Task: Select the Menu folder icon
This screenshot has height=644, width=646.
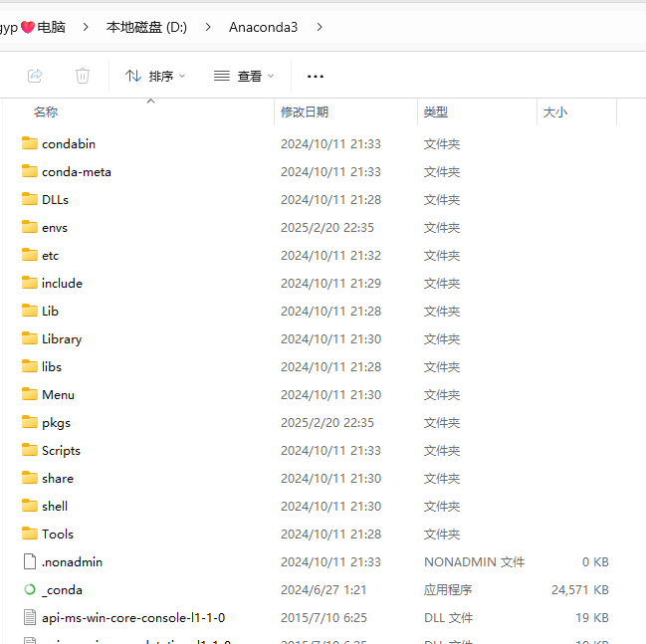Action: [x=30, y=394]
